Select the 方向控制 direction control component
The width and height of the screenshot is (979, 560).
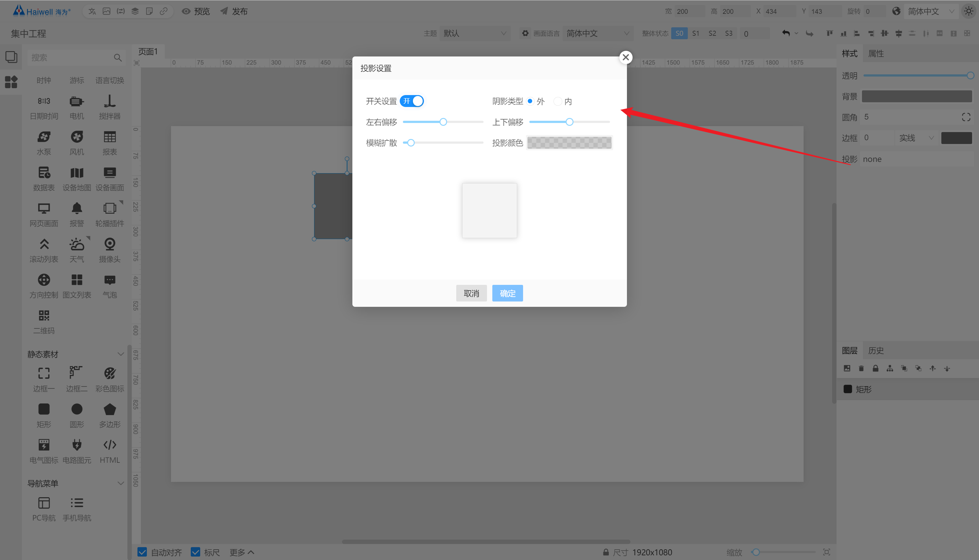tap(44, 280)
